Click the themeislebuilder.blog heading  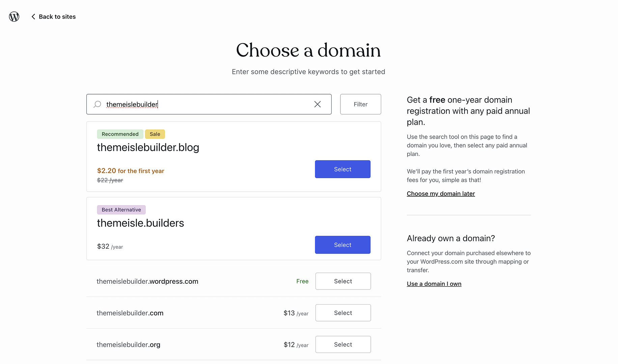(148, 147)
